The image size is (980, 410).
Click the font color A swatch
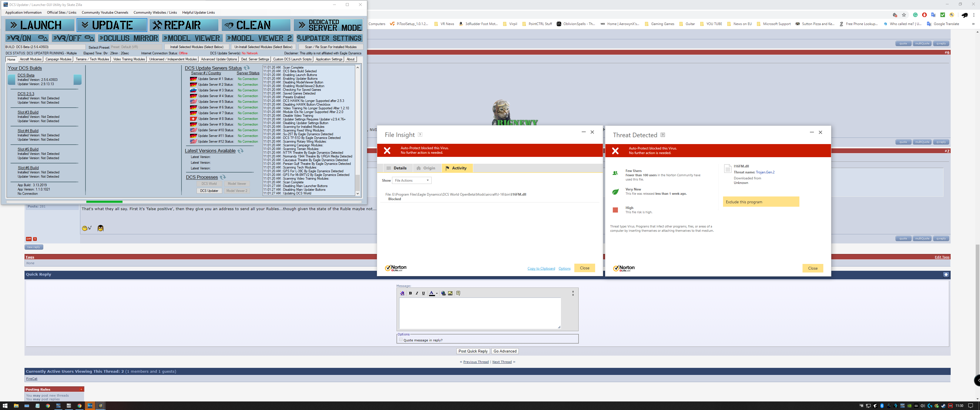coord(431,293)
